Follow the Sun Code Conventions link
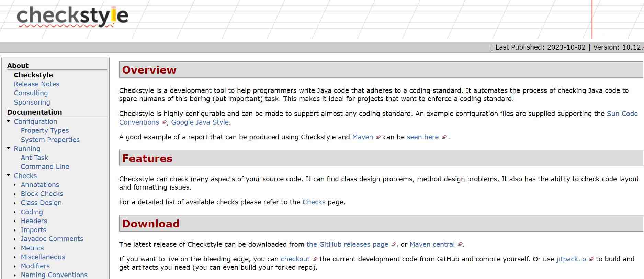 (x=622, y=114)
